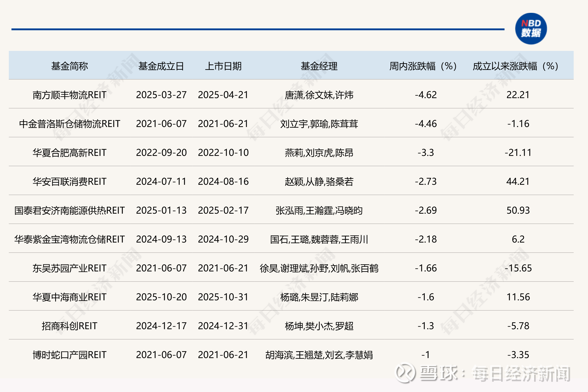The image size is (588, 392).
Task: Click the 基金简称 column header
Action: point(69,66)
